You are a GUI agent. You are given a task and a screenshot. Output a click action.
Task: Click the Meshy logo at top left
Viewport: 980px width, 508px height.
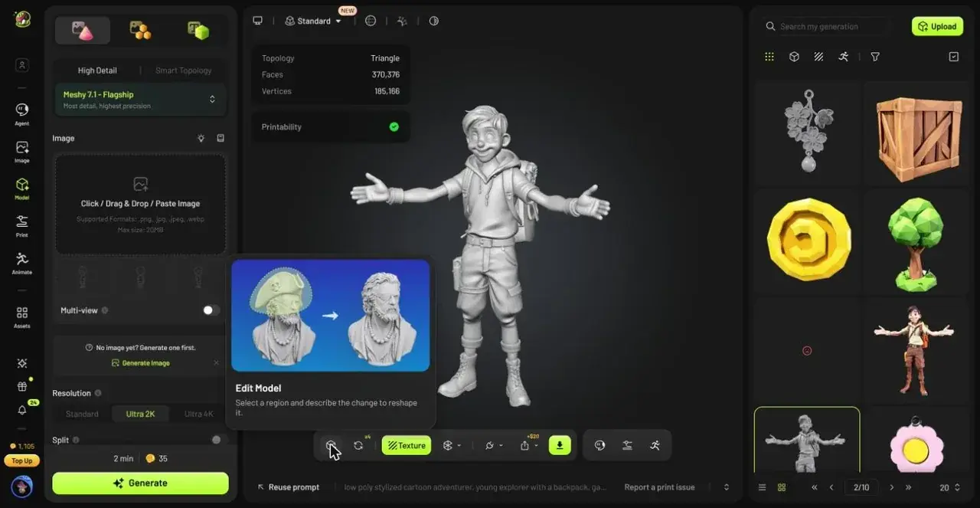coord(22,19)
